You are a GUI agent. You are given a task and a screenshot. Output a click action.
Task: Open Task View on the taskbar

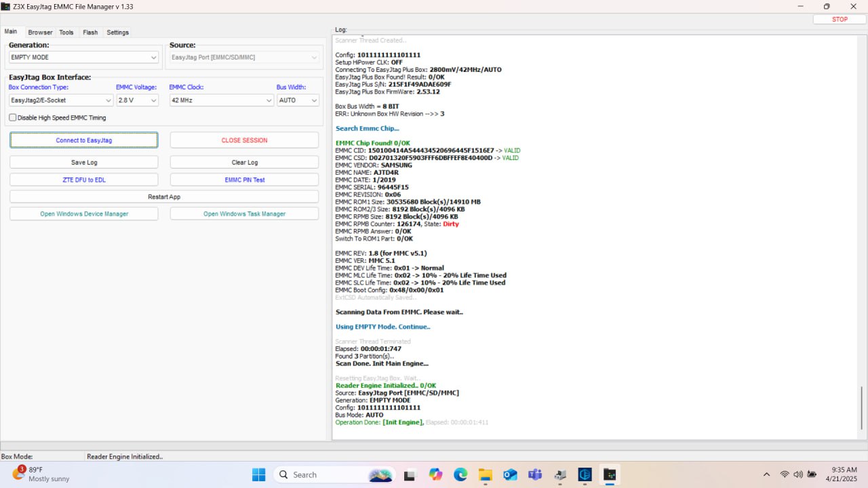410,474
